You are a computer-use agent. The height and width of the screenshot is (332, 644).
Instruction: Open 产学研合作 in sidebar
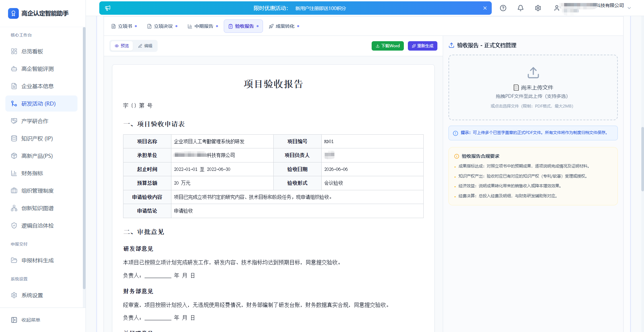click(41, 121)
